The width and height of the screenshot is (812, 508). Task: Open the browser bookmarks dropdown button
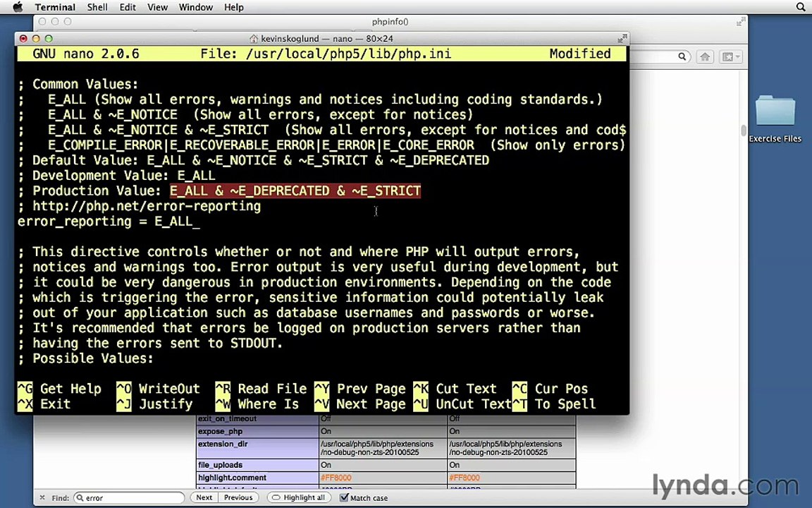pos(731,57)
